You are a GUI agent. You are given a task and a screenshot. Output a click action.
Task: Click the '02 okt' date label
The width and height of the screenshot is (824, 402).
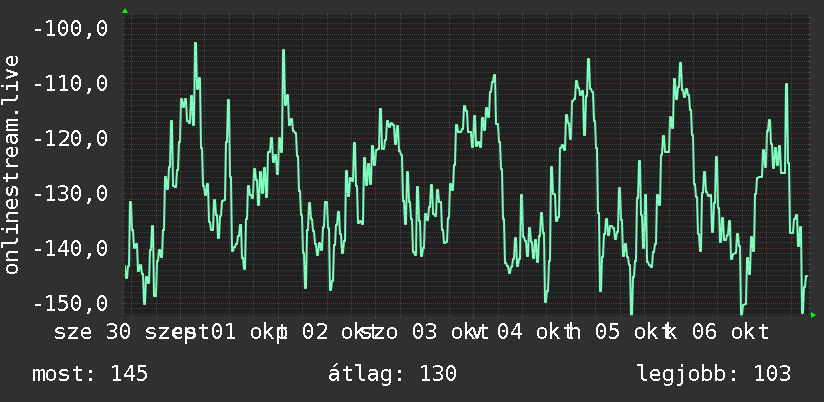(339, 333)
